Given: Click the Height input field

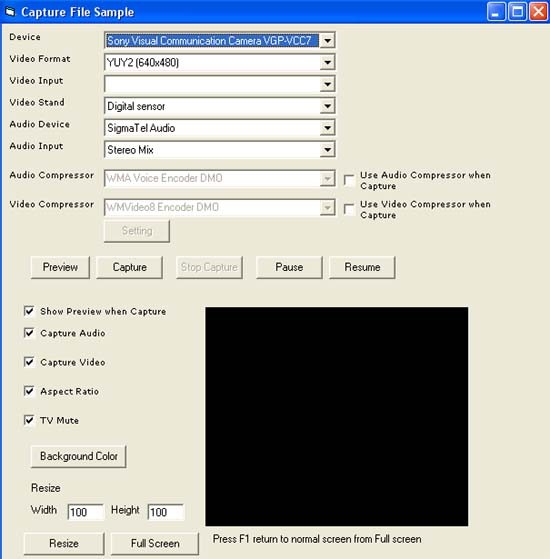Looking at the screenshot, I should [166, 512].
